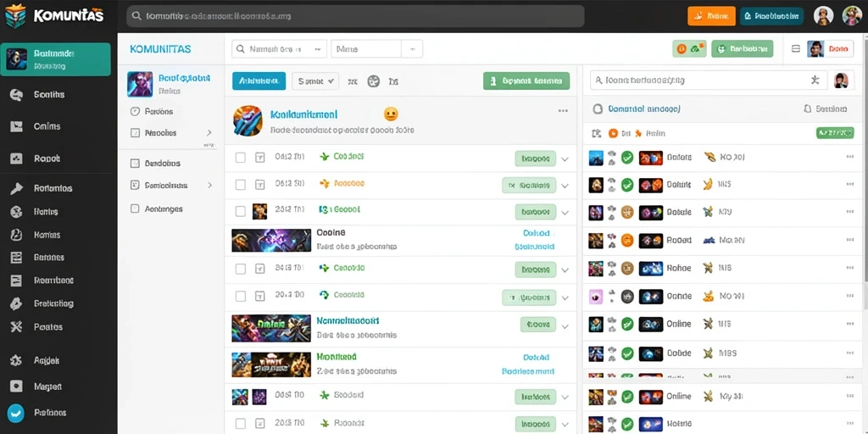868x434 pixels.
Task: Select the highlighted teal item in the left sidebar
Action: pos(56,59)
